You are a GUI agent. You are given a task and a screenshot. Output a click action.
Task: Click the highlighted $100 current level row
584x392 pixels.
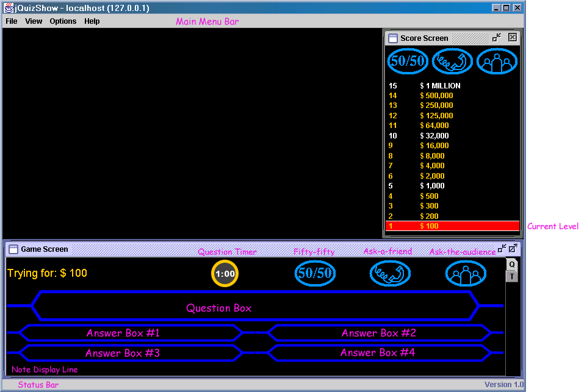click(452, 226)
